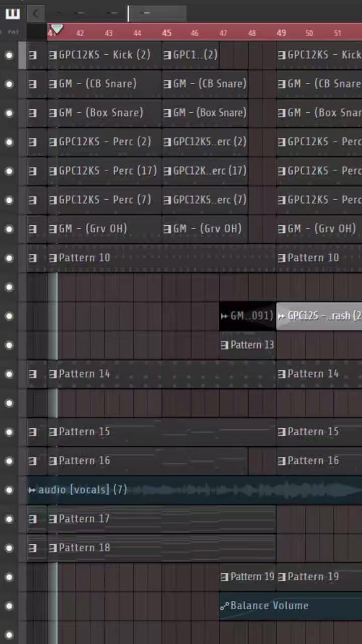The height and width of the screenshot is (644, 362).
Task: Open the piano roll view icon
Action: pyautogui.click(x=13, y=14)
